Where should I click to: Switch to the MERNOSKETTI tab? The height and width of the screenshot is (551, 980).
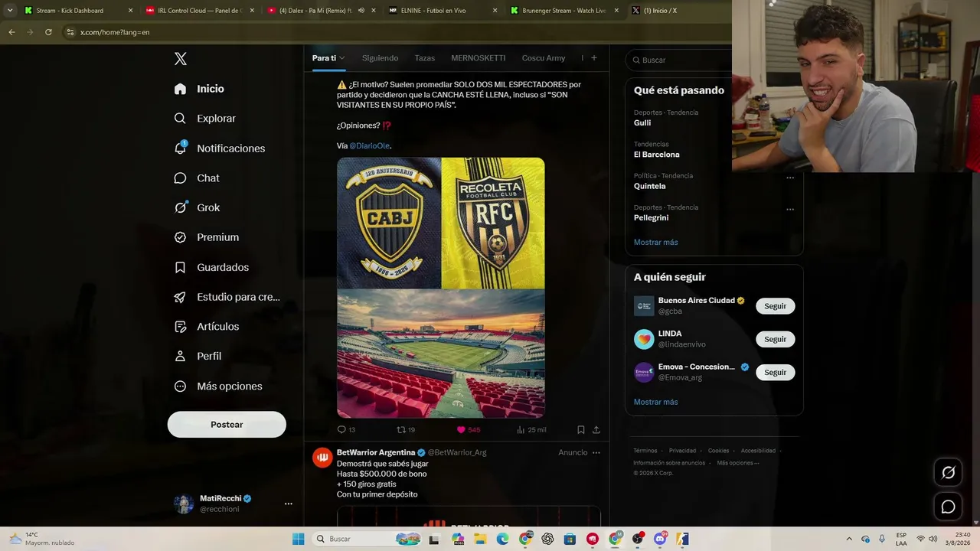point(479,58)
